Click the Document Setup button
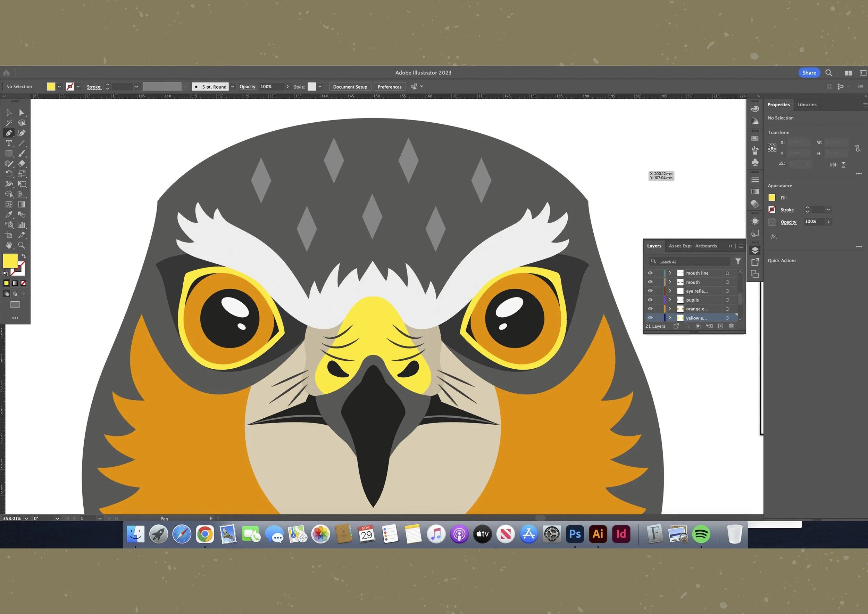Viewport: 868px width, 614px height. click(x=350, y=87)
